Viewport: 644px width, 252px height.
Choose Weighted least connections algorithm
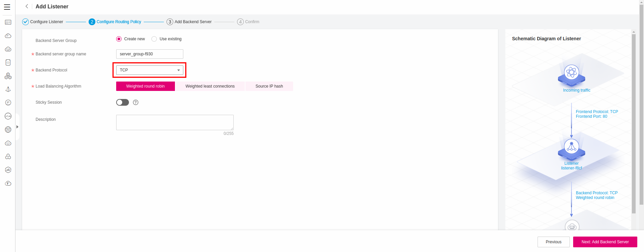click(x=210, y=86)
